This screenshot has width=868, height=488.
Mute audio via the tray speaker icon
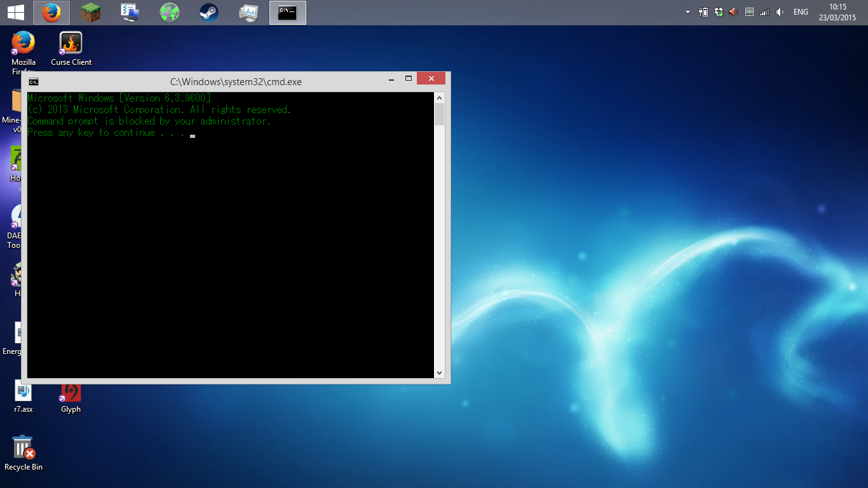click(x=780, y=11)
